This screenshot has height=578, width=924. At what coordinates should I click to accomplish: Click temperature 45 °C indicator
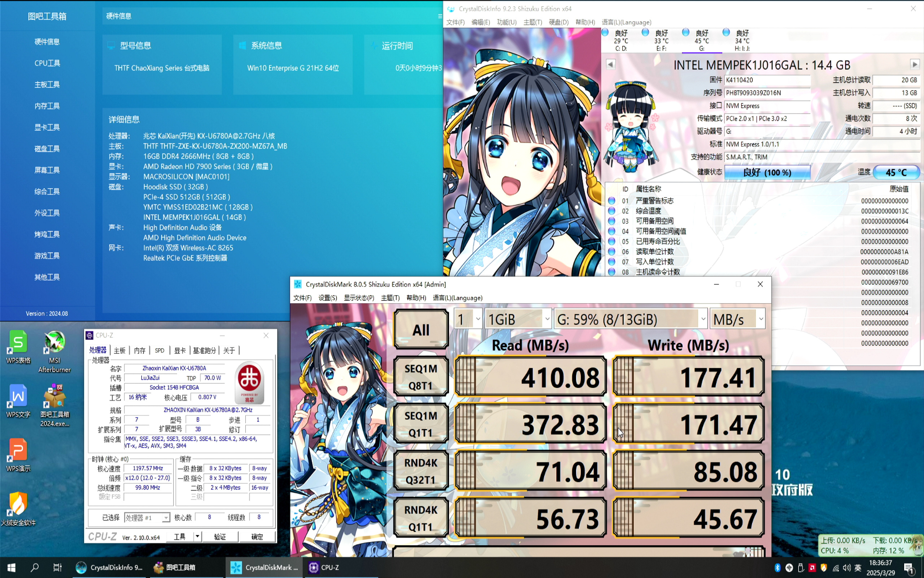[896, 172]
